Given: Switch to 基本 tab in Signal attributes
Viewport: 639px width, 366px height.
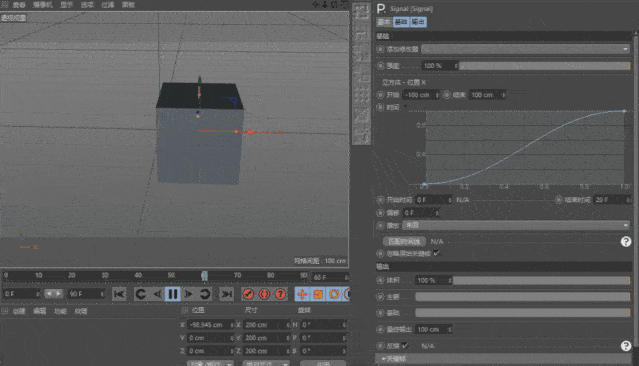Looking at the screenshot, I should coord(384,22).
